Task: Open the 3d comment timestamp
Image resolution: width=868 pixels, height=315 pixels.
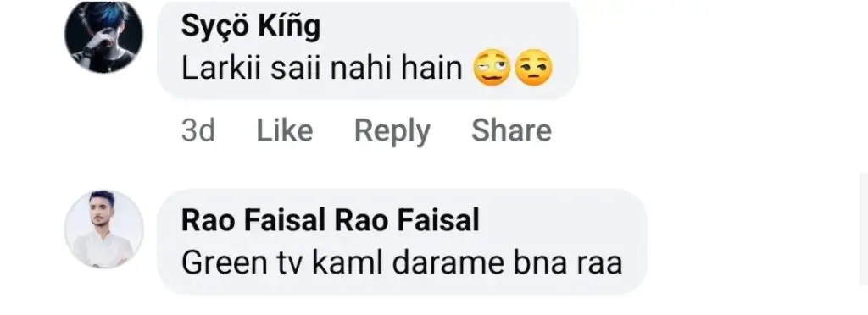Action: pos(198,131)
